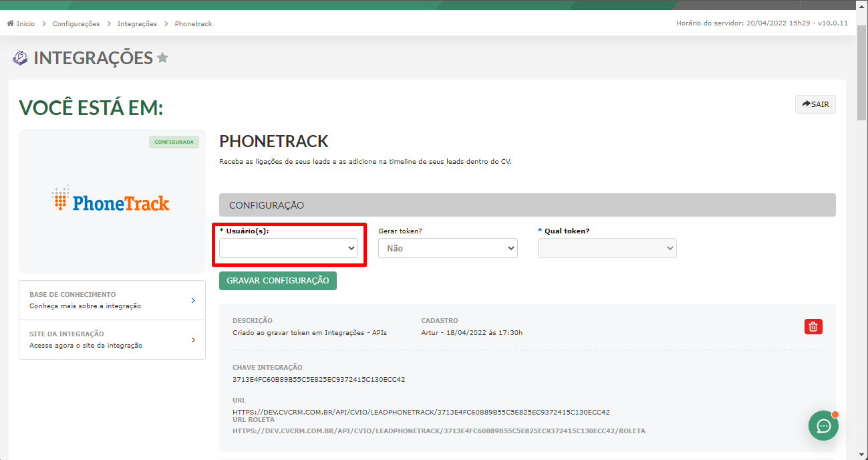Open Base de Conhecimento link

[x=112, y=300]
